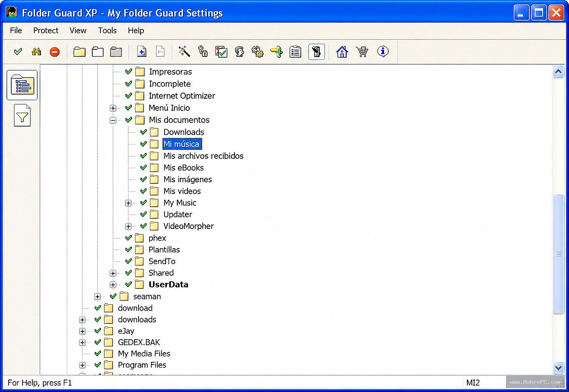The height and width of the screenshot is (392, 569).
Task: Click the document with blue plus icon
Action: tap(142, 52)
